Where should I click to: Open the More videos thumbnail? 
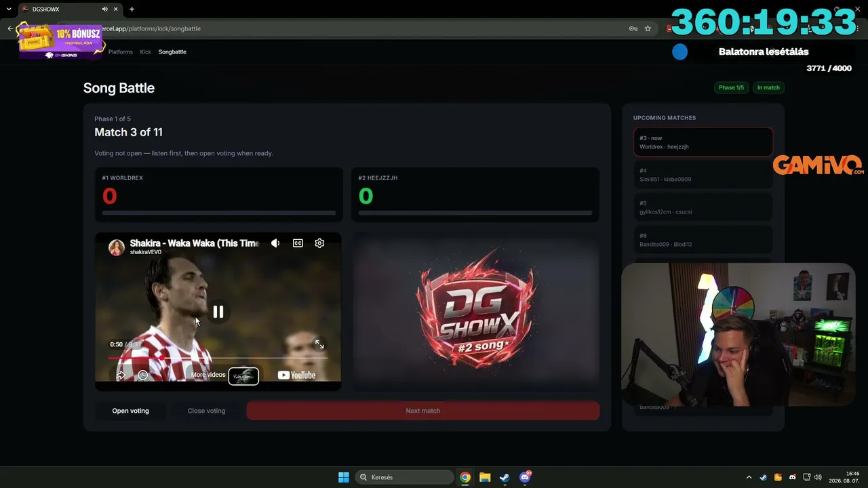click(243, 375)
